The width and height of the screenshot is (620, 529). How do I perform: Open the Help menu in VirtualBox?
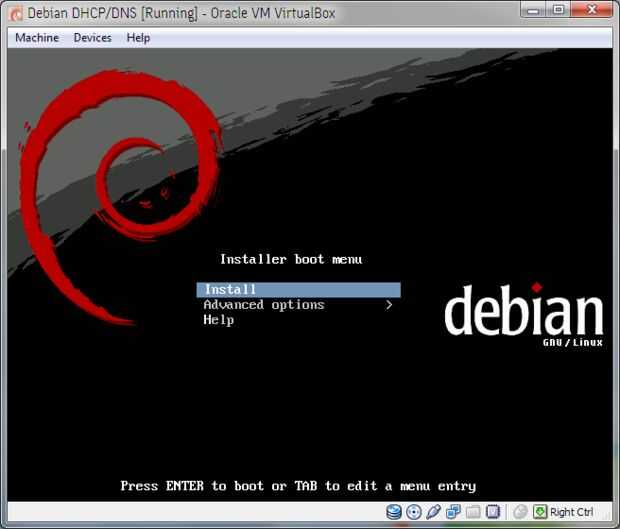click(138, 38)
